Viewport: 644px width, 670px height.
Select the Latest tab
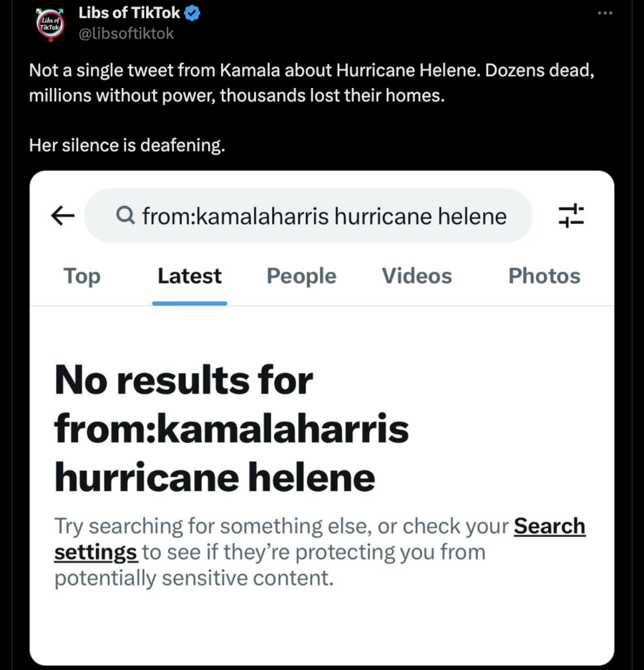tap(189, 276)
